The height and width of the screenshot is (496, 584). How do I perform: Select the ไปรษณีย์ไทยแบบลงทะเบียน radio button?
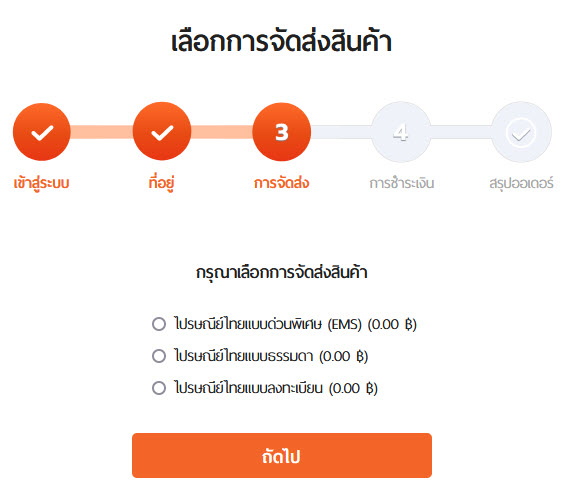point(159,388)
